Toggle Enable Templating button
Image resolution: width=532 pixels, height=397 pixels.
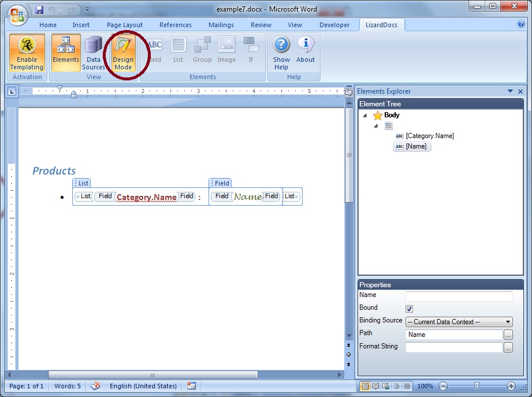[x=27, y=53]
